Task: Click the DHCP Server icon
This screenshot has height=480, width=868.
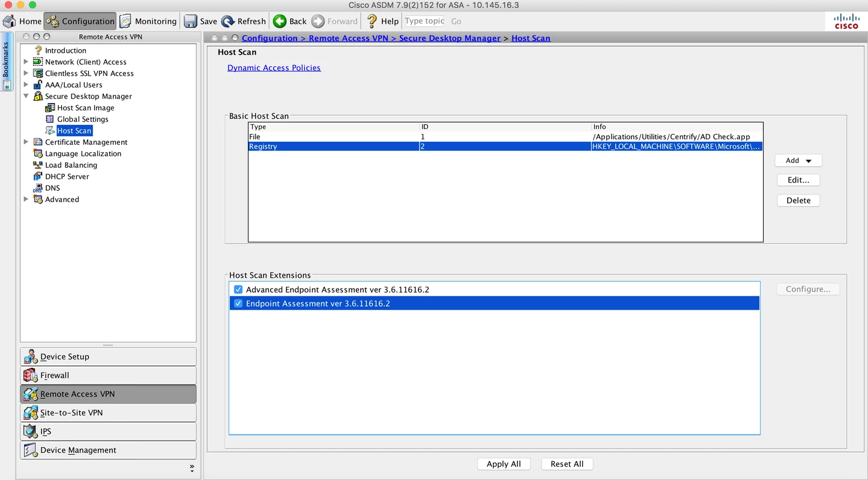Action: [38, 176]
